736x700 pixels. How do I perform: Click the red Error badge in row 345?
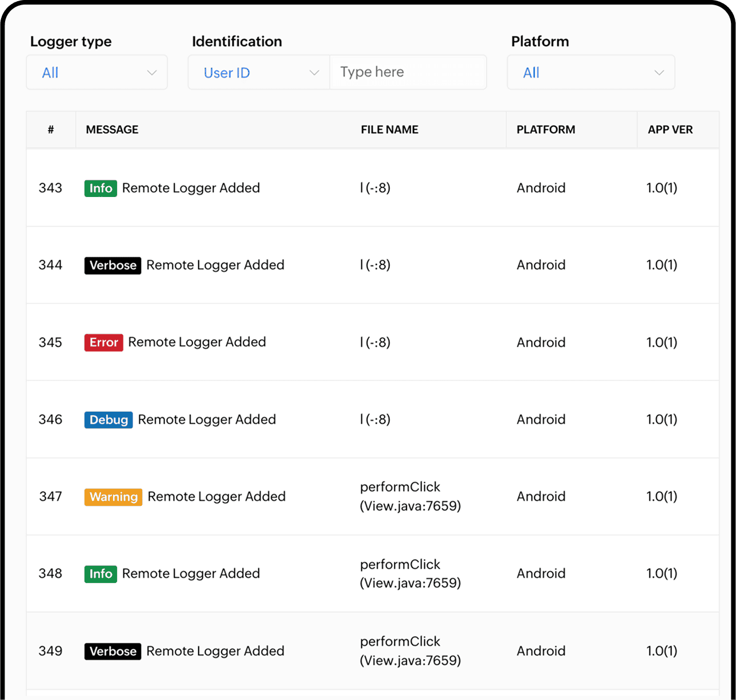point(103,343)
